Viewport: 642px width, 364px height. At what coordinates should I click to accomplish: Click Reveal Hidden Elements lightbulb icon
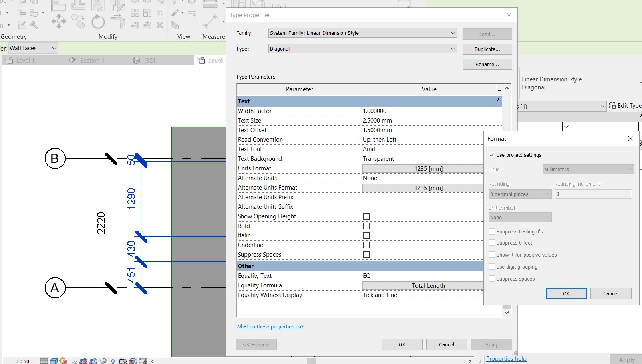pyautogui.click(x=113, y=361)
